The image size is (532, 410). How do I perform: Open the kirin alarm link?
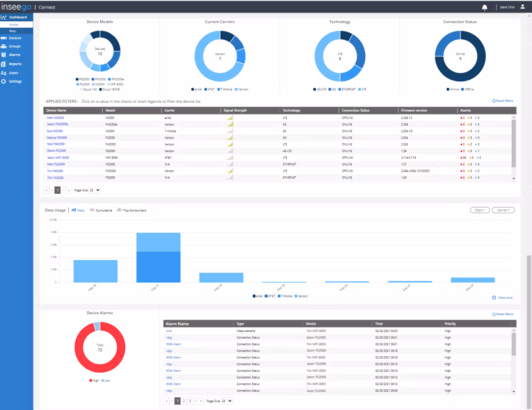pos(169,331)
